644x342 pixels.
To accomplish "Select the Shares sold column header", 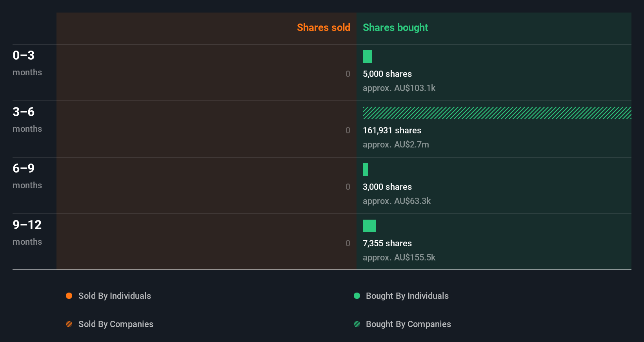I will pos(323,27).
